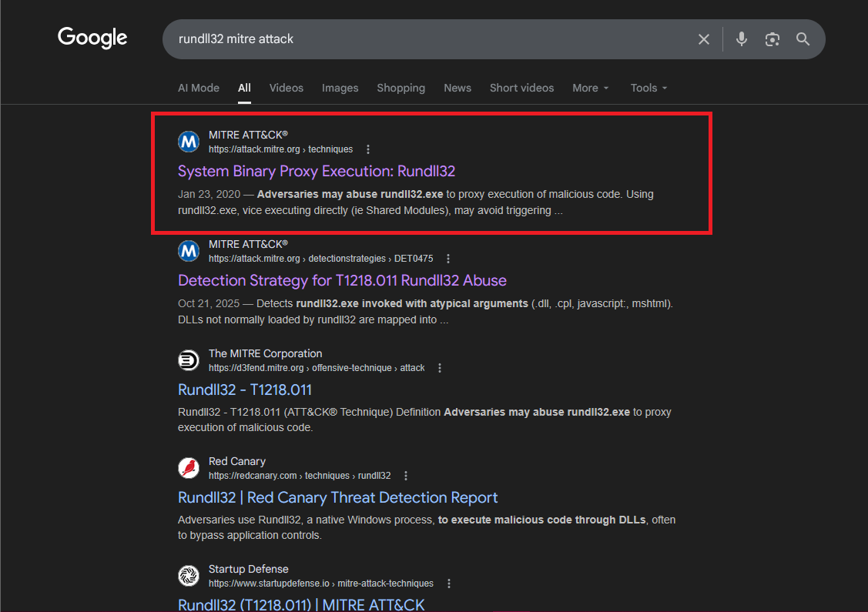The image size is (868, 612).
Task: Open three-dot options for d3fend.mitre.org result
Action: (440, 368)
